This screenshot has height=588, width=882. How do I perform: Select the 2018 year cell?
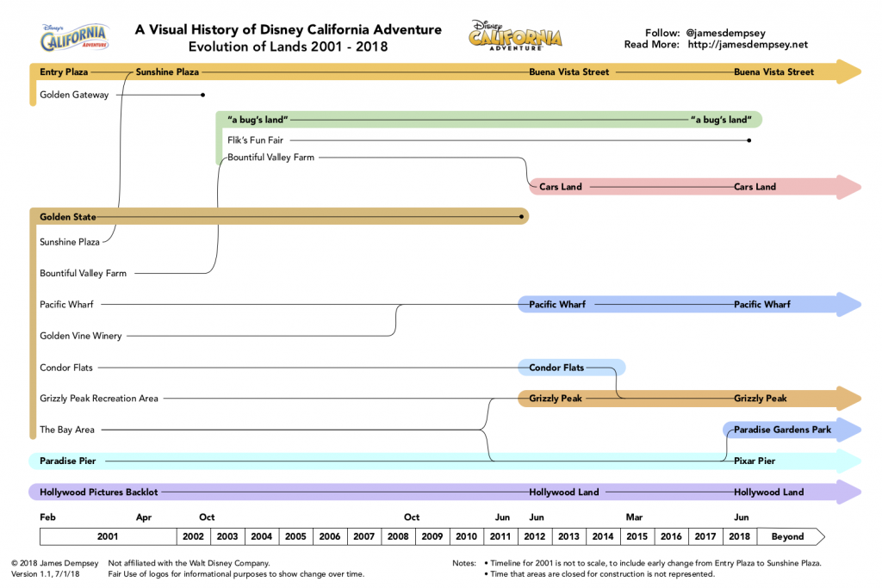tap(740, 536)
